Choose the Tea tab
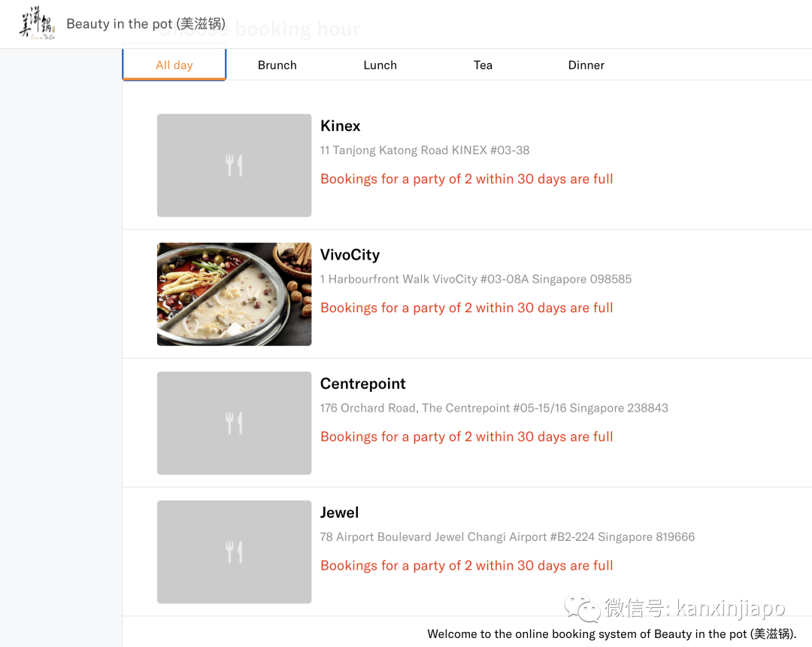The image size is (812, 647). 483,65
